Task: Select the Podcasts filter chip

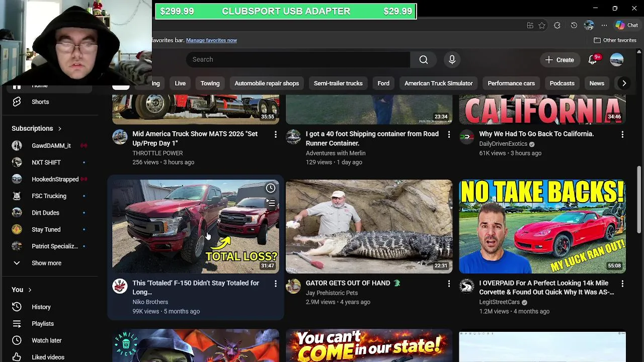Action: click(x=562, y=83)
